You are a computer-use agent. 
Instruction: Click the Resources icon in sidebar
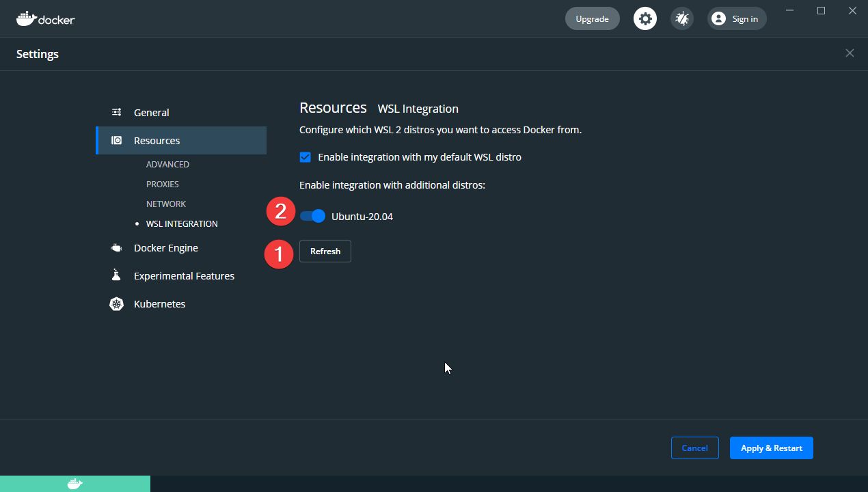[117, 140]
